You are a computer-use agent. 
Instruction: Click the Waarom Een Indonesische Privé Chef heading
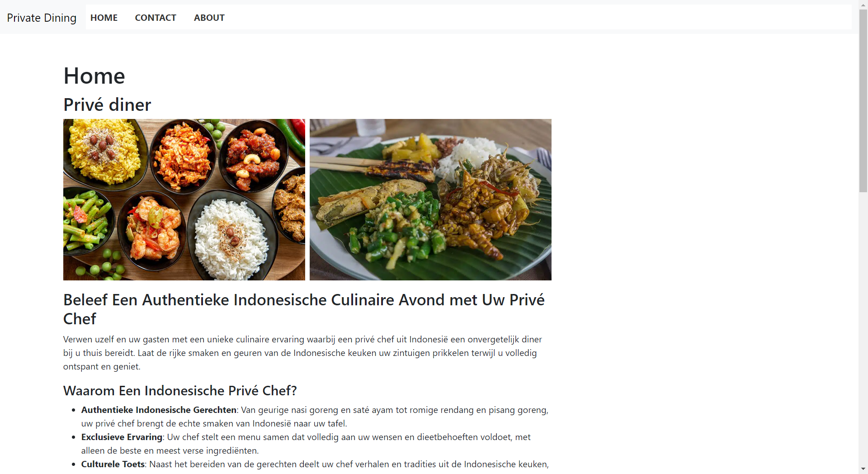click(180, 390)
